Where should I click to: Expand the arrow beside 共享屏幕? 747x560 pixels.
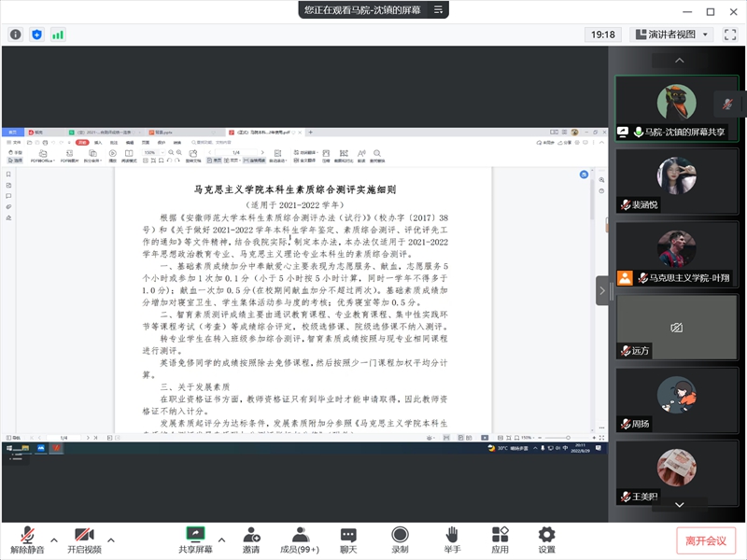click(221, 539)
